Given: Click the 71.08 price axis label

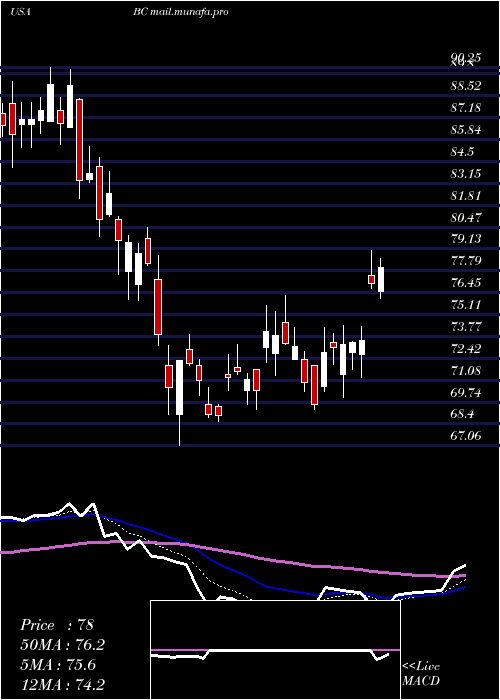Looking at the screenshot, I should [x=466, y=370].
